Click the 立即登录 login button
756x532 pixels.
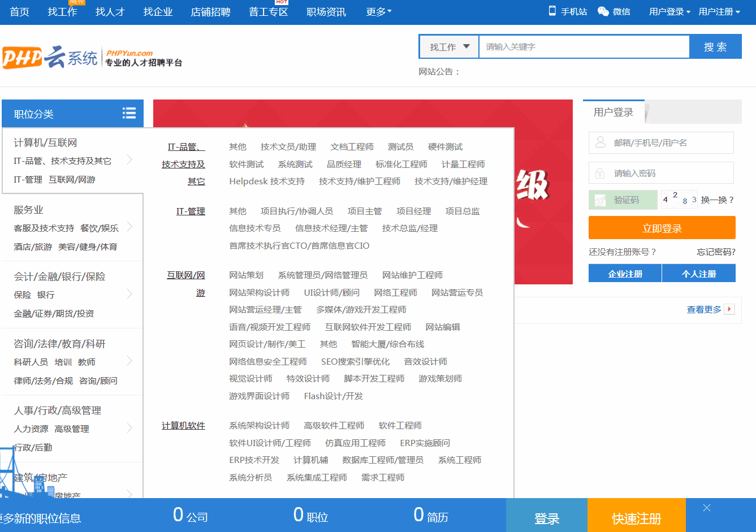[x=662, y=227]
